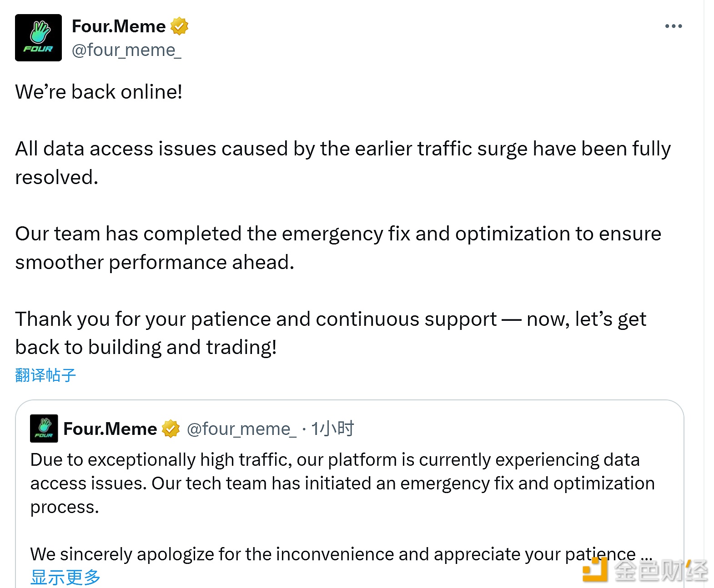The image size is (714, 588).
Task: Open Four.Meme name in the quoted post
Action: pos(110,429)
